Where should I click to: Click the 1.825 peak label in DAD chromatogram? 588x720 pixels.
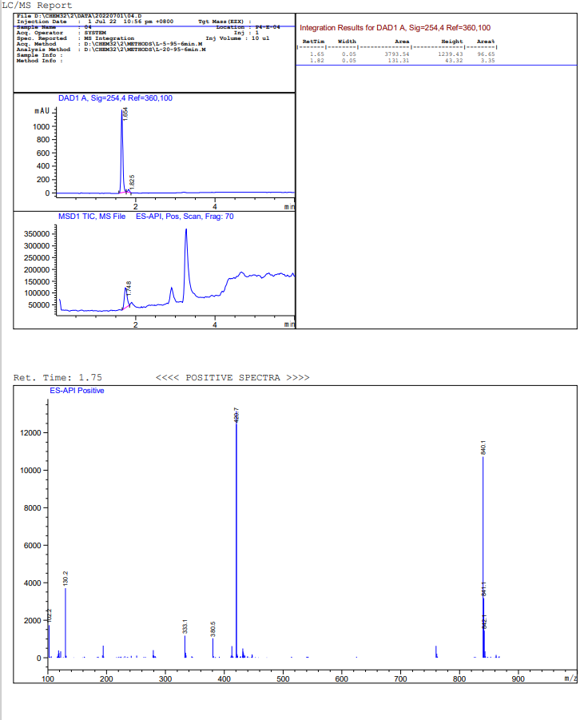(x=132, y=181)
